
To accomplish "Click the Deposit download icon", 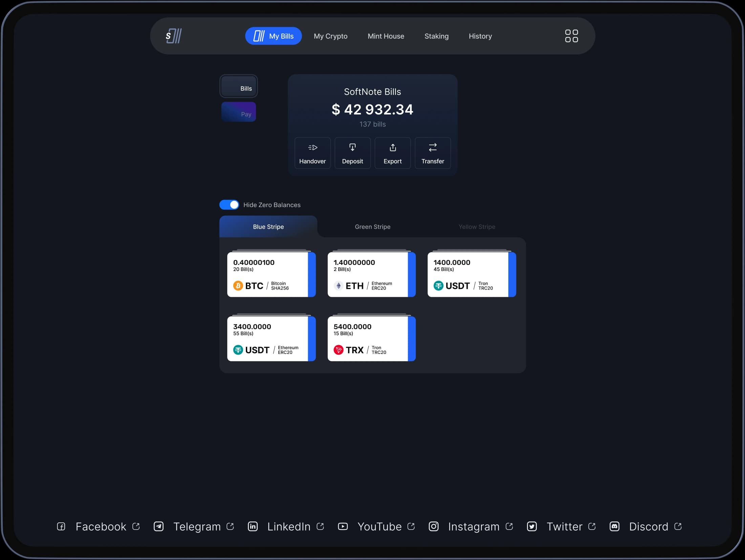I will 352,148.
